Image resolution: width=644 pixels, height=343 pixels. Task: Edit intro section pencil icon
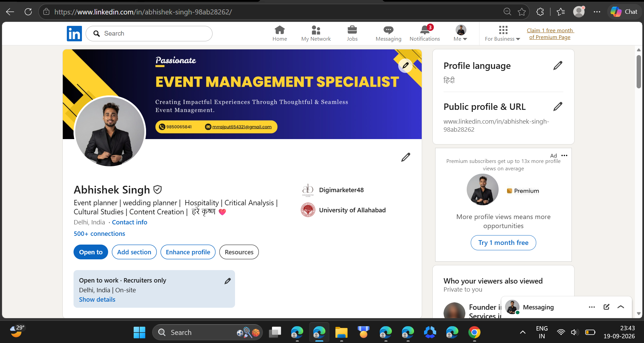[x=406, y=157]
